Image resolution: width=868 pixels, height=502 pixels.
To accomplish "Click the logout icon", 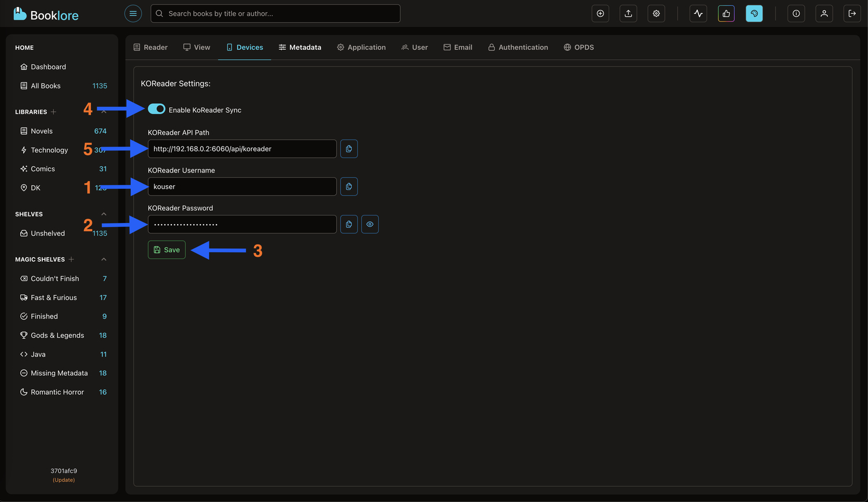I will [x=852, y=13].
